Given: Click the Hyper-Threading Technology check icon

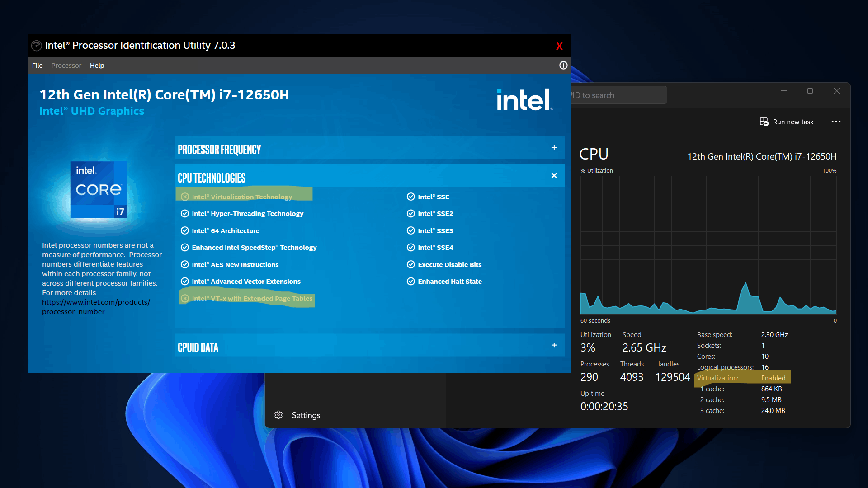Looking at the screenshot, I should point(184,214).
